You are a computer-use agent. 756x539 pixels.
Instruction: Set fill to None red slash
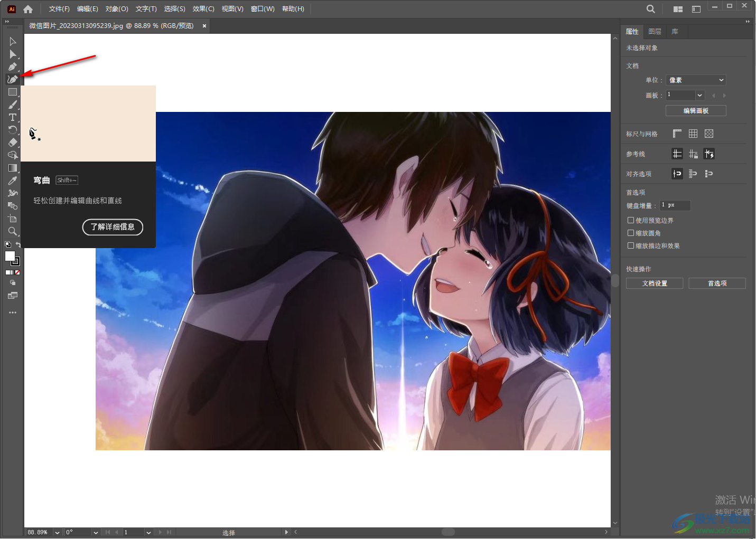coord(17,272)
